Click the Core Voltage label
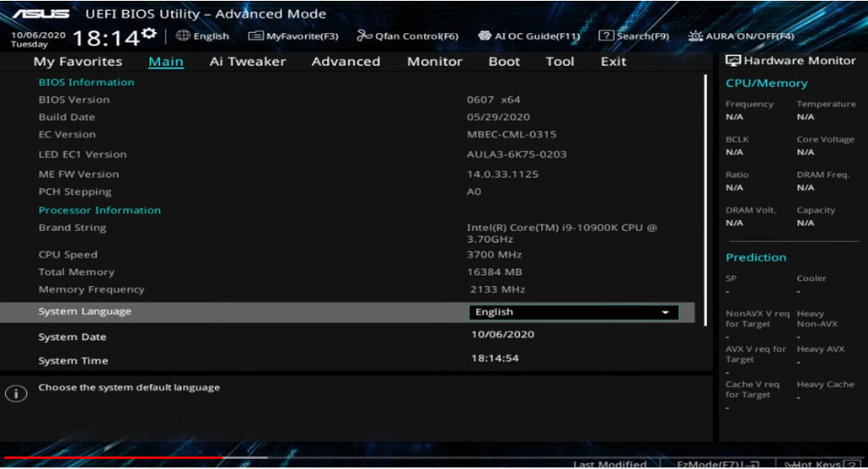Screen dimensions: 868x469 (x=825, y=139)
